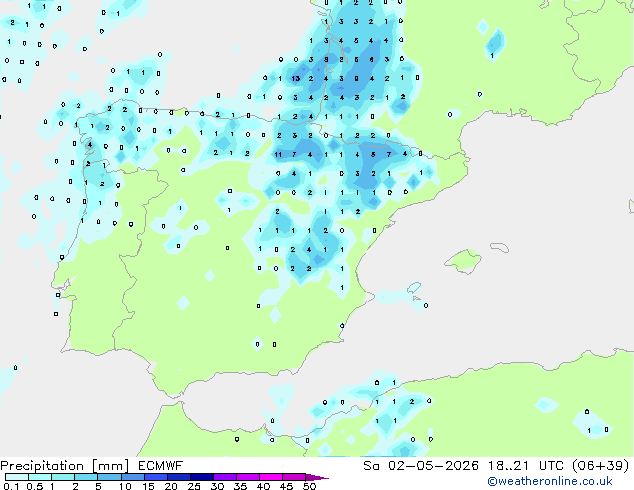Click the '35' legend scale label

(x=240, y=486)
